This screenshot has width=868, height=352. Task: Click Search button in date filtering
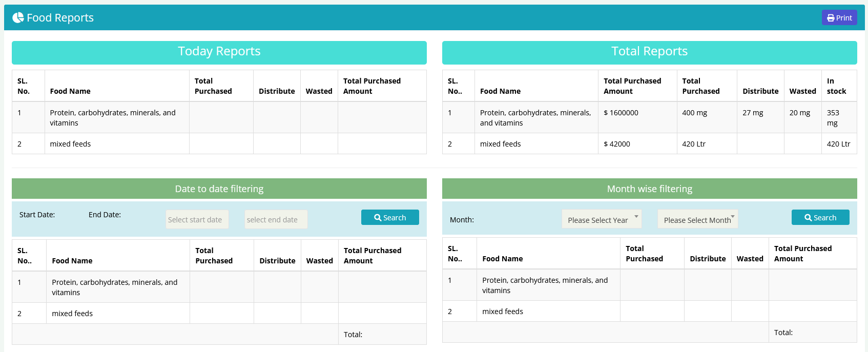(390, 218)
